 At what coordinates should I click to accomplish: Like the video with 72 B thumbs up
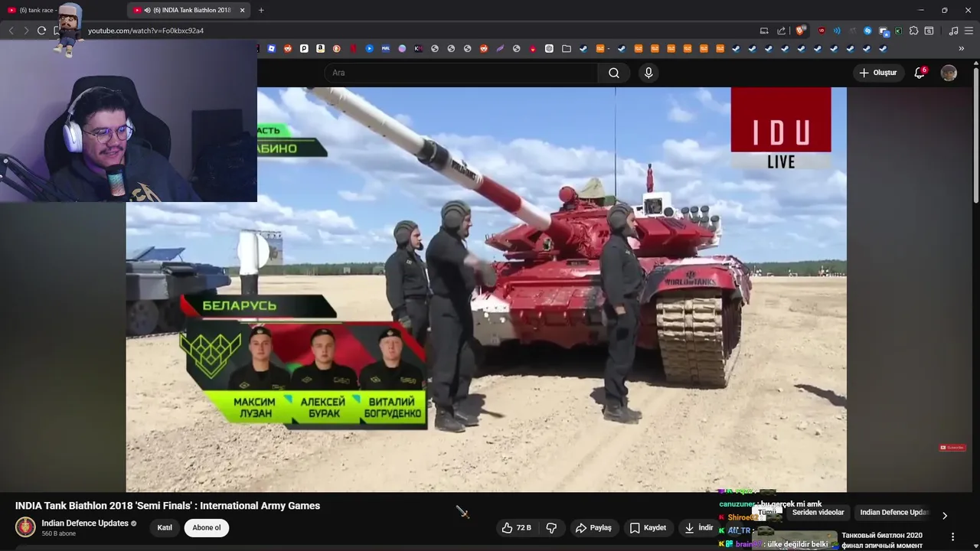517,527
